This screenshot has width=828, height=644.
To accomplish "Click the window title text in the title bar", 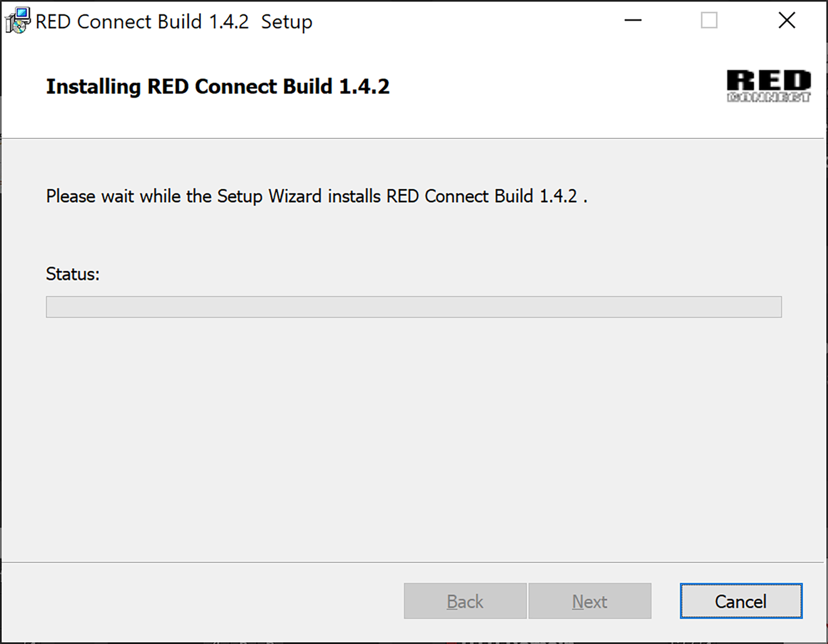I will click(174, 22).
